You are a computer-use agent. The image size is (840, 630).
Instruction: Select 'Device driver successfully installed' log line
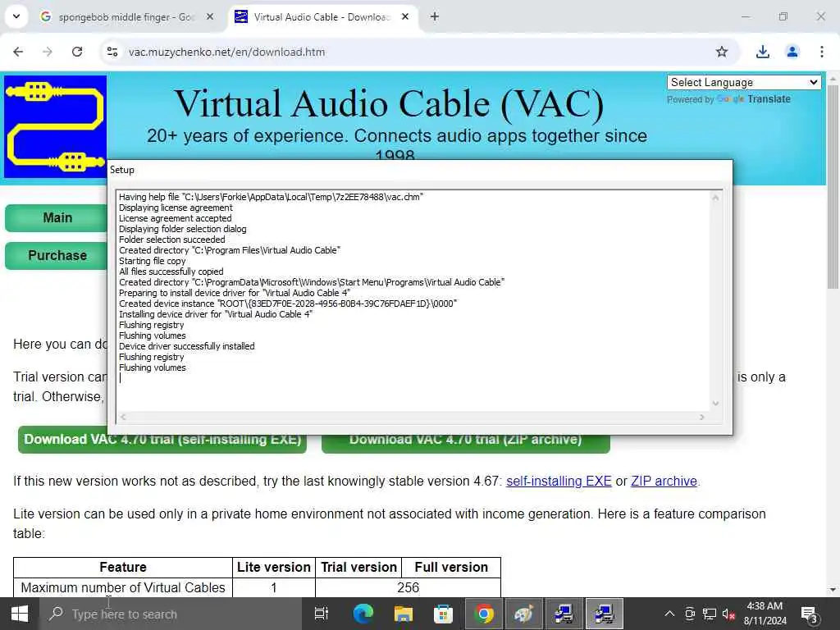coord(186,346)
